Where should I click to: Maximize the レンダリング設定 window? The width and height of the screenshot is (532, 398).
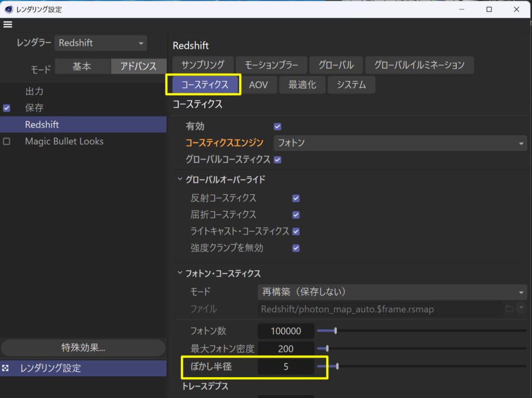click(489, 9)
